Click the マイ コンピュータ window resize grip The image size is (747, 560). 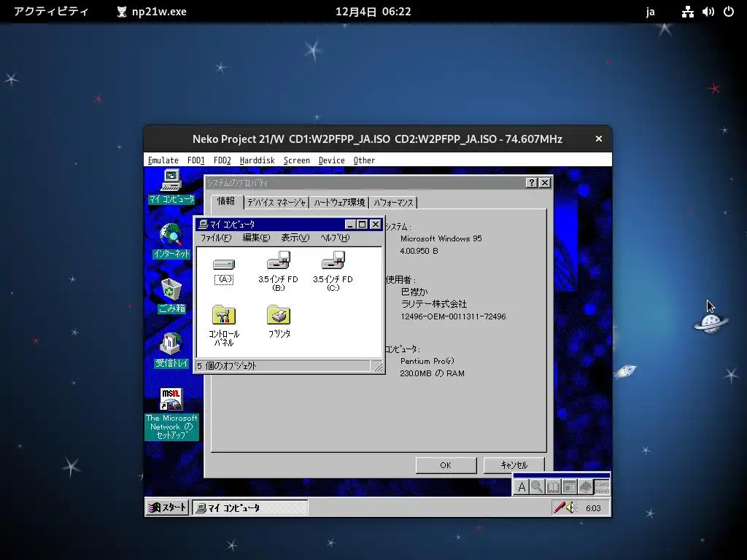click(378, 366)
